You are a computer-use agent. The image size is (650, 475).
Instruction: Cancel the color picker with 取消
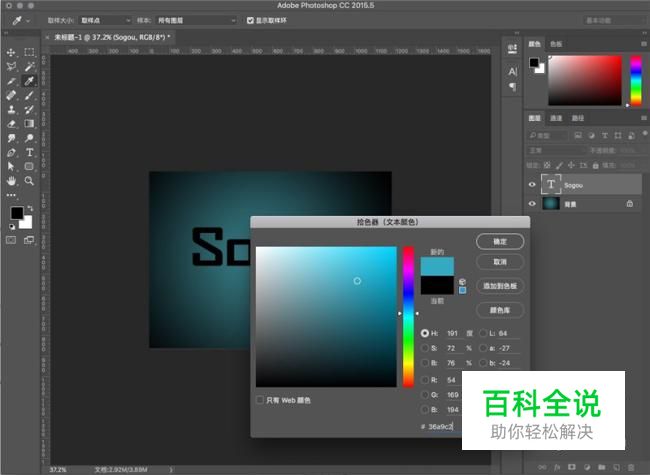[x=500, y=262]
